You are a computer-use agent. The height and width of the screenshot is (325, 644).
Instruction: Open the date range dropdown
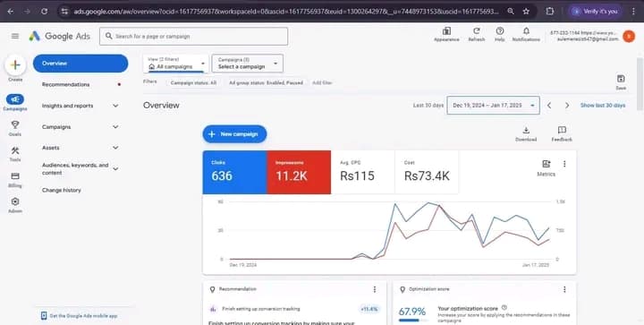coord(493,105)
